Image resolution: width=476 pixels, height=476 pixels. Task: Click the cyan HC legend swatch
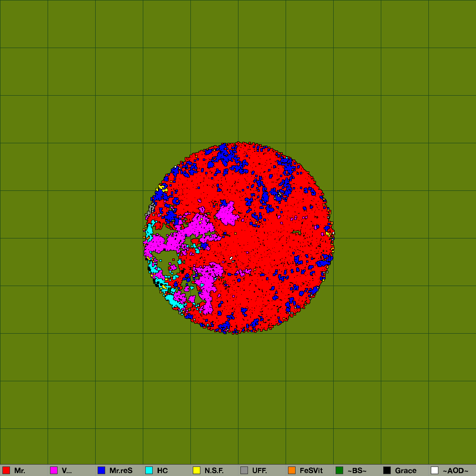click(x=149, y=470)
